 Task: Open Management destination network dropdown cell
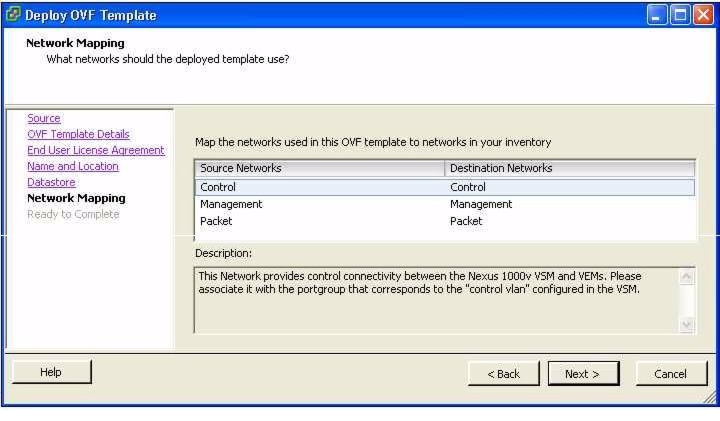570,204
